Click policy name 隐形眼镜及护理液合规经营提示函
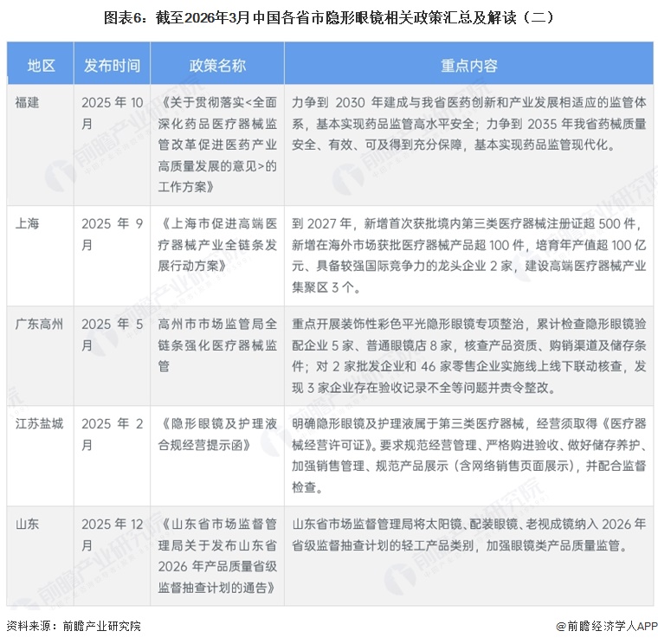Image resolution: width=658 pixels, height=644 pixels. point(217,435)
